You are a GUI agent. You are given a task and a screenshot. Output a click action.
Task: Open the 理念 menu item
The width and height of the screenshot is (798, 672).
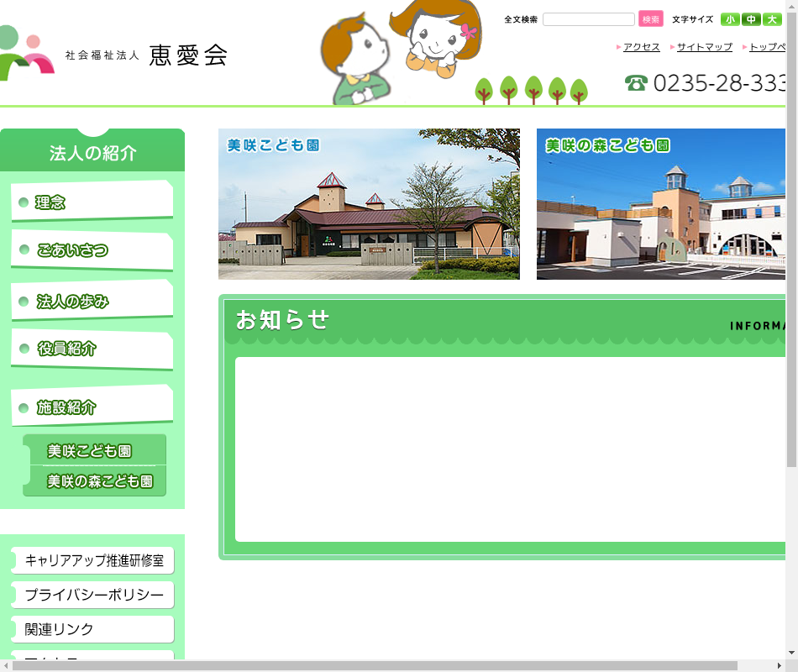(x=91, y=202)
